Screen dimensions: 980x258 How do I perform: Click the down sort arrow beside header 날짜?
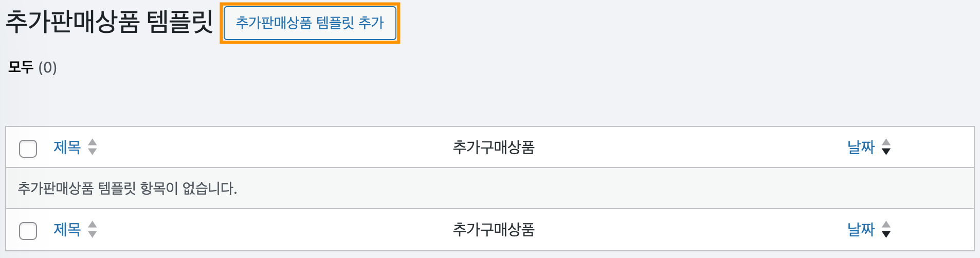(x=886, y=151)
